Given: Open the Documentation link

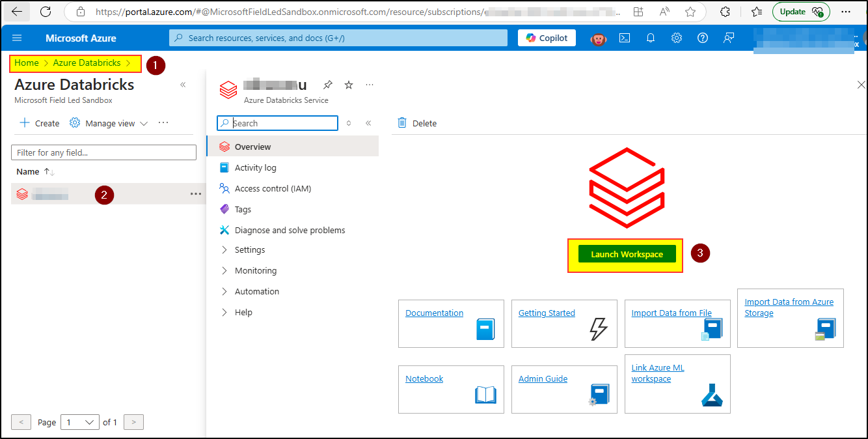Looking at the screenshot, I should pyautogui.click(x=434, y=313).
